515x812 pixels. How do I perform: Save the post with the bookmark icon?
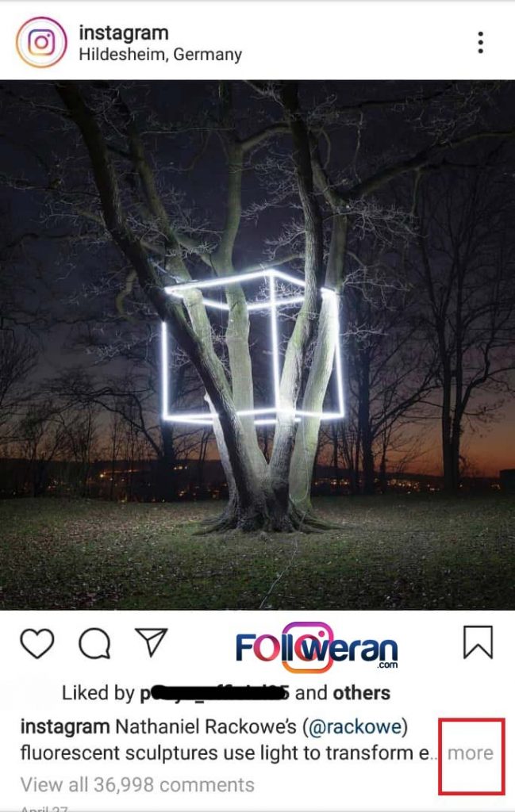(477, 642)
